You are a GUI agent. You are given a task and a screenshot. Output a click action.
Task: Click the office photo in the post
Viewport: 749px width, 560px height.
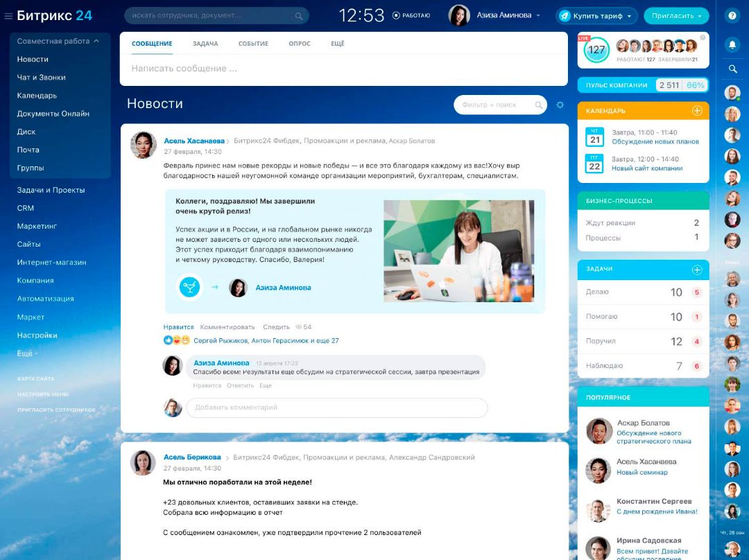(458, 251)
